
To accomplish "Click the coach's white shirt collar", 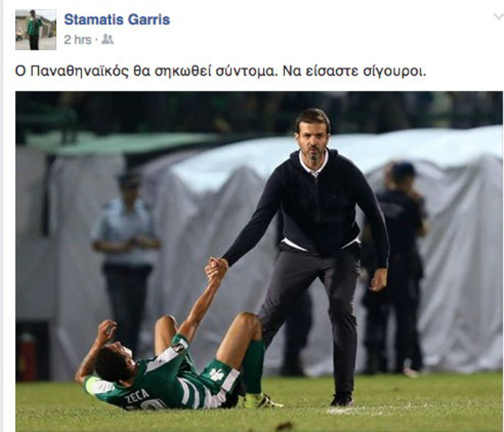I will pos(313,165).
